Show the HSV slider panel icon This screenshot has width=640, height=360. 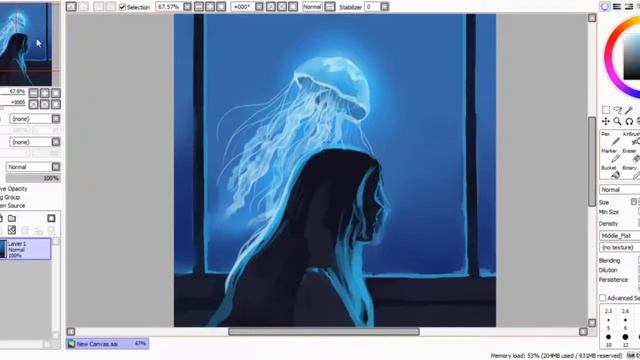point(629,6)
